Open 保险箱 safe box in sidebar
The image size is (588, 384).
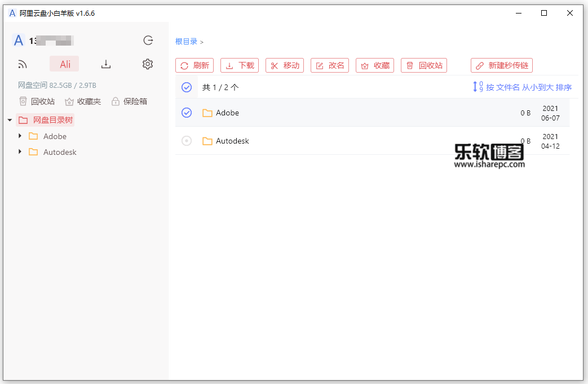(129, 101)
